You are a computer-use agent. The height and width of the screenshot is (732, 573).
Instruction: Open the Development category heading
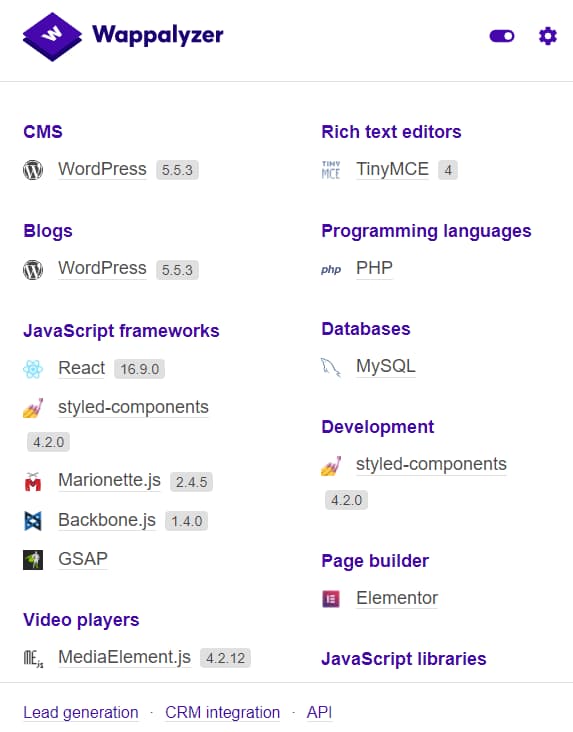pos(377,427)
